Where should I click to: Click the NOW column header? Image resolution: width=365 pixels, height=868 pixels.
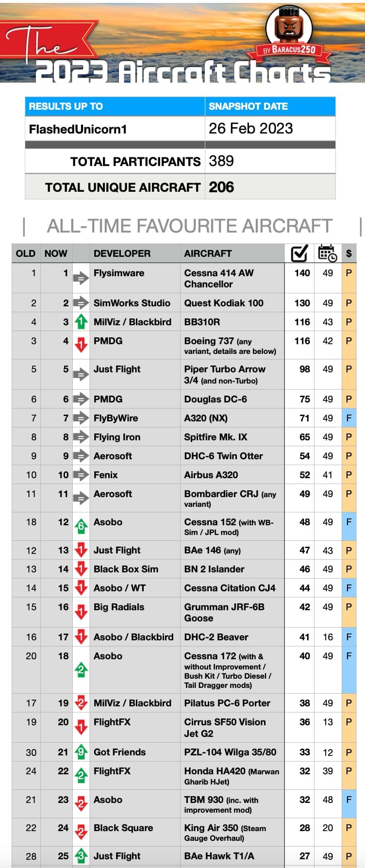coord(56,253)
